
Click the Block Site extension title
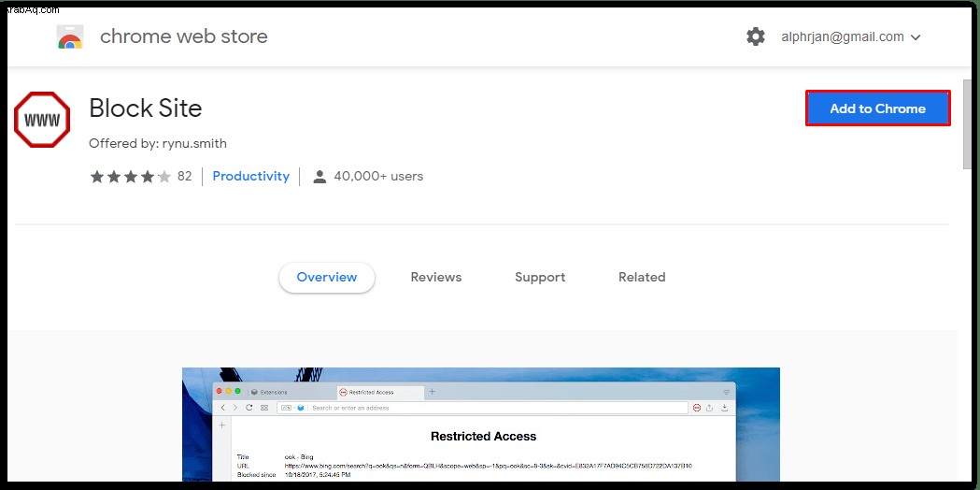(146, 108)
